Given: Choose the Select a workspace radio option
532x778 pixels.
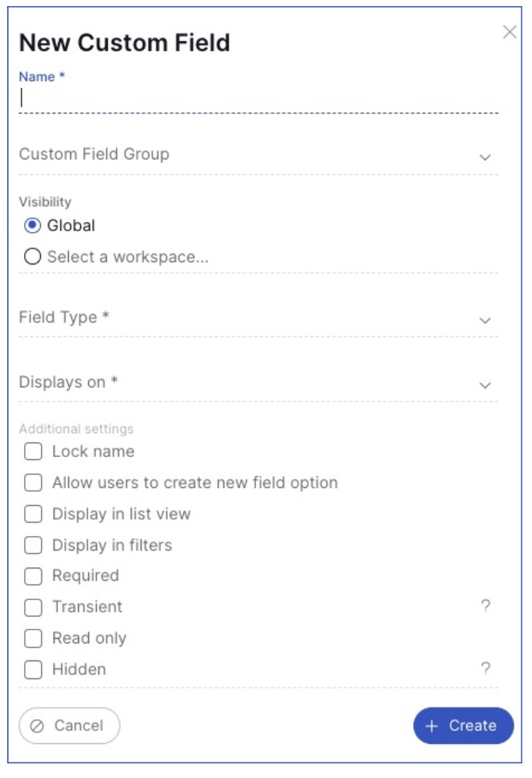Looking at the screenshot, I should pyautogui.click(x=32, y=257).
